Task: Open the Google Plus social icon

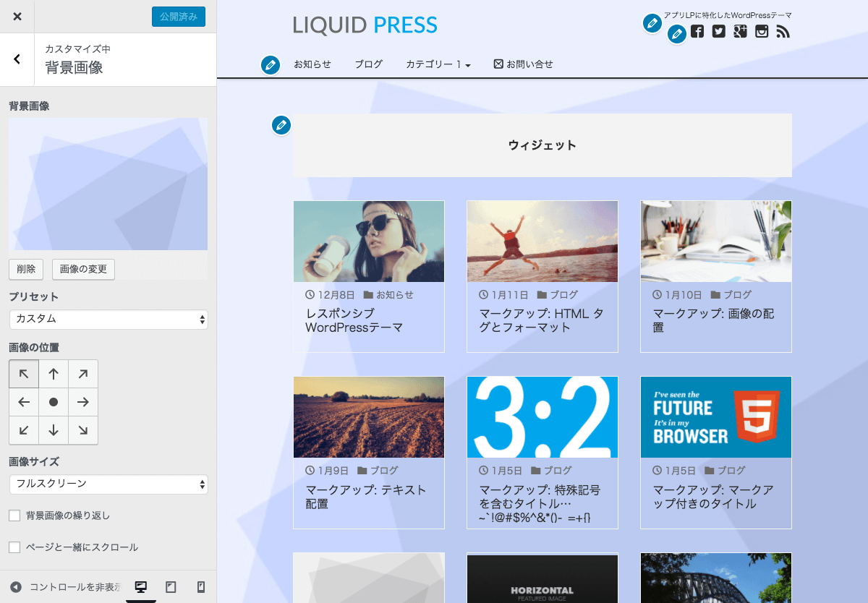Action: click(x=740, y=31)
